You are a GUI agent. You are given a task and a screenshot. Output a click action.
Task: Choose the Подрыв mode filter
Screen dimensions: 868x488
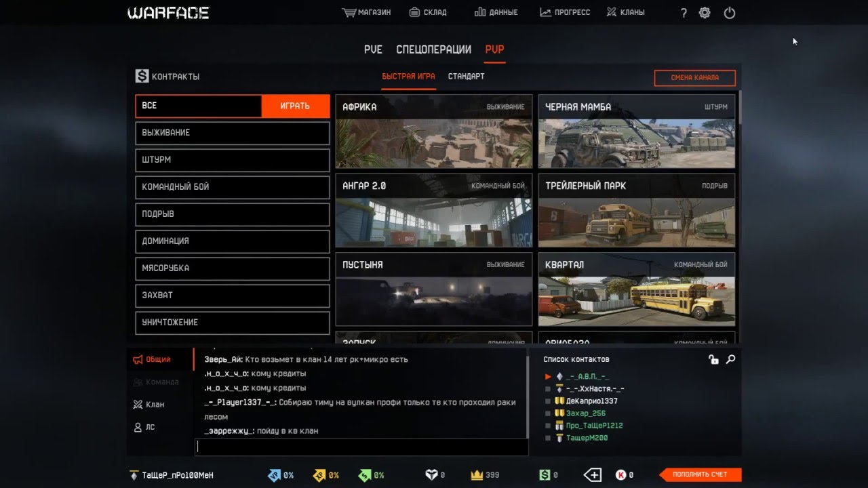(233, 214)
